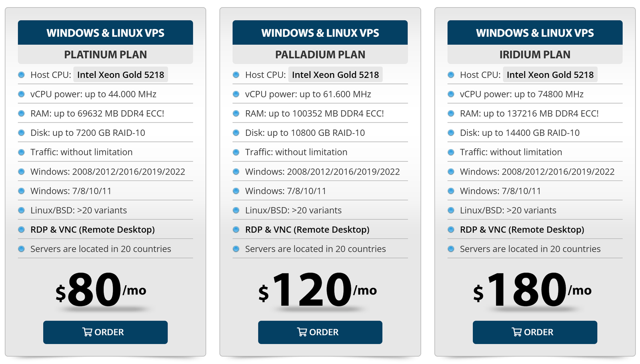Screen dimensions: 640x364
Task: Click the cart icon on Iridium ORDER button
Action: click(517, 332)
